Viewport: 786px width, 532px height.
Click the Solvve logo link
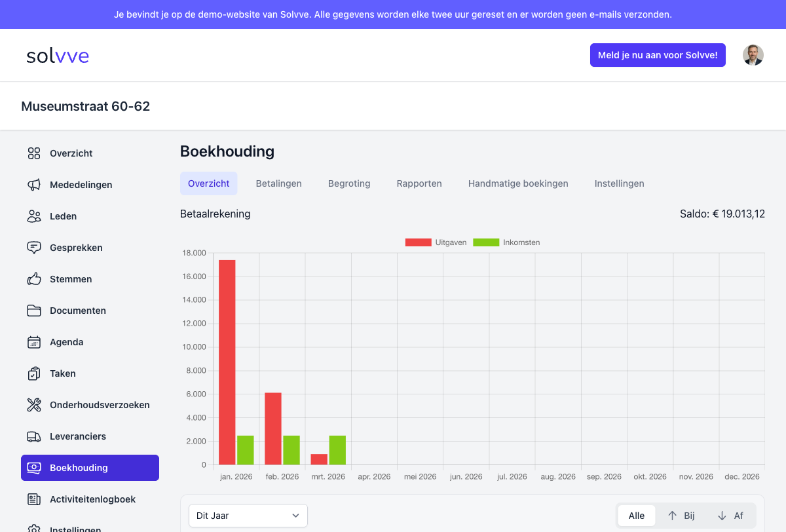point(58,56)
